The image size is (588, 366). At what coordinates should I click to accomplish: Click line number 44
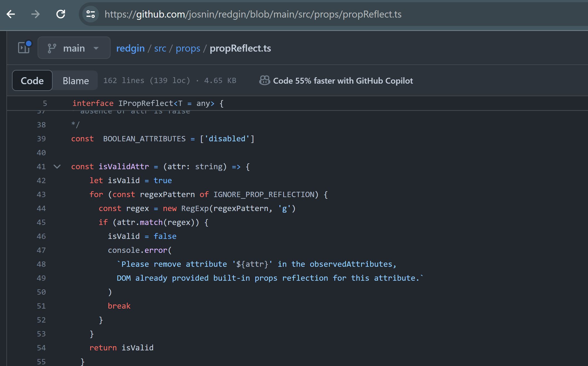[41, 209]
